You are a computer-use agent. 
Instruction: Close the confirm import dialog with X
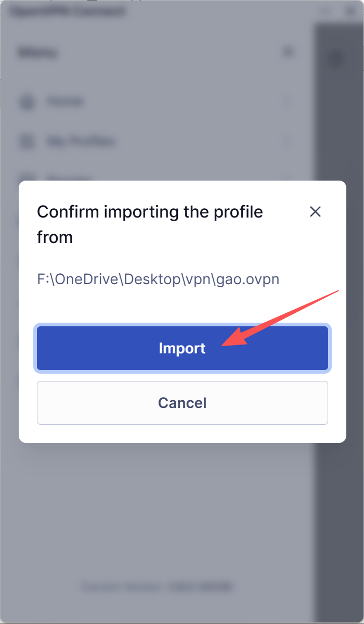pyautogui.click(x=315, y=212)
